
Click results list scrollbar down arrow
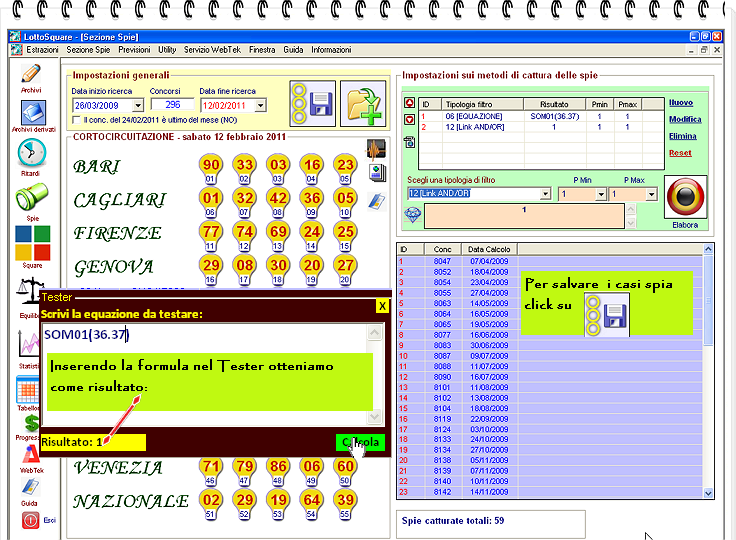708,493
